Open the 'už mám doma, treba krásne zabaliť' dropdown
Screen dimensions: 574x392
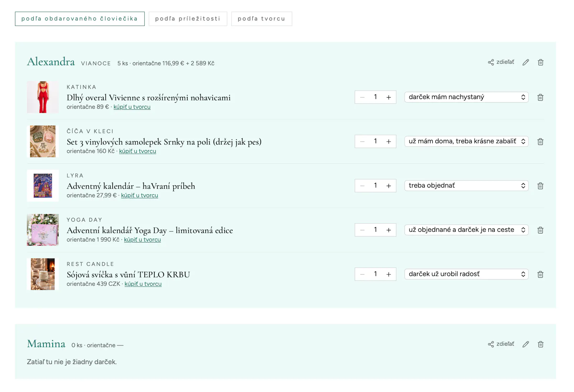point(466,141)
